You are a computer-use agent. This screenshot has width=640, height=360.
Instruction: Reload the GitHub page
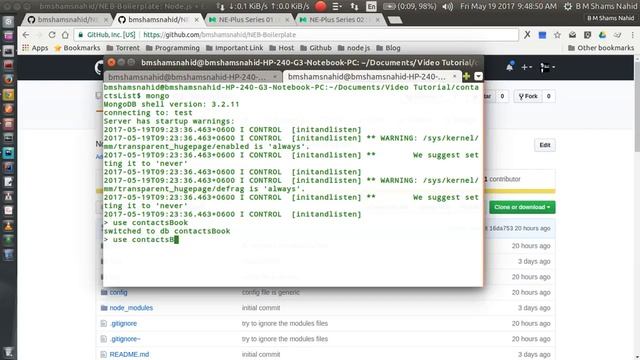(x=52, y=35)
